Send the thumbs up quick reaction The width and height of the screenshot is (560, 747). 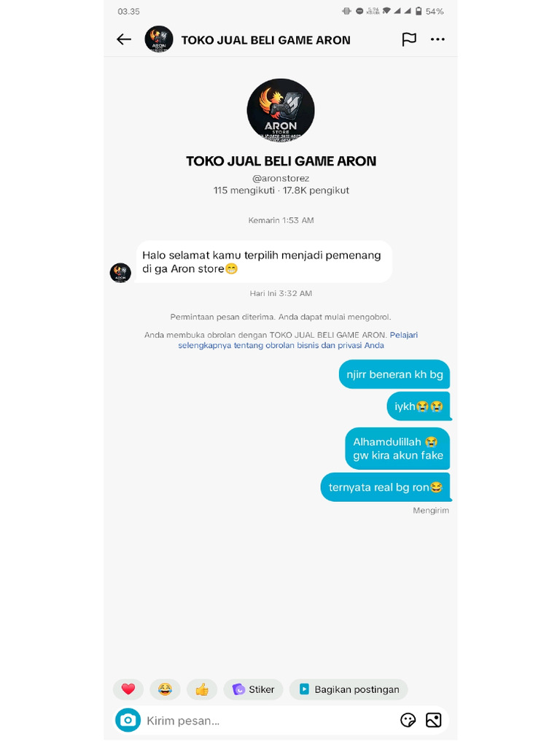pyautogui.click(x=202, y=689)
